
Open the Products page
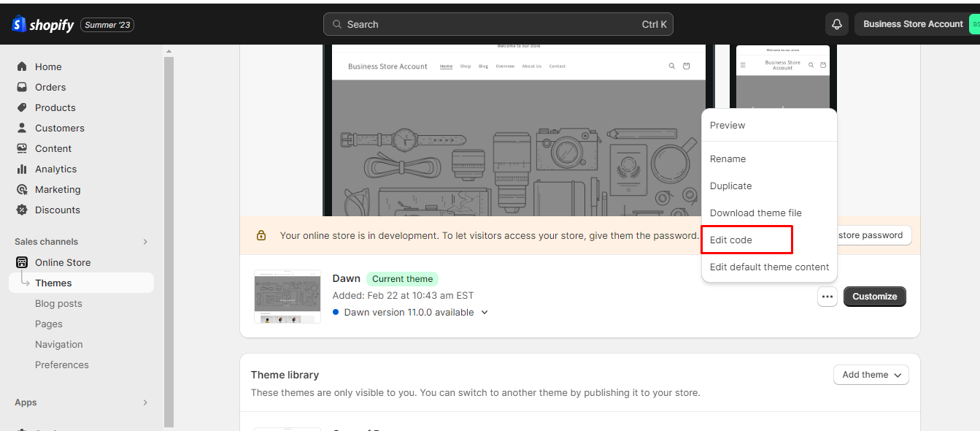click(55, 107)
